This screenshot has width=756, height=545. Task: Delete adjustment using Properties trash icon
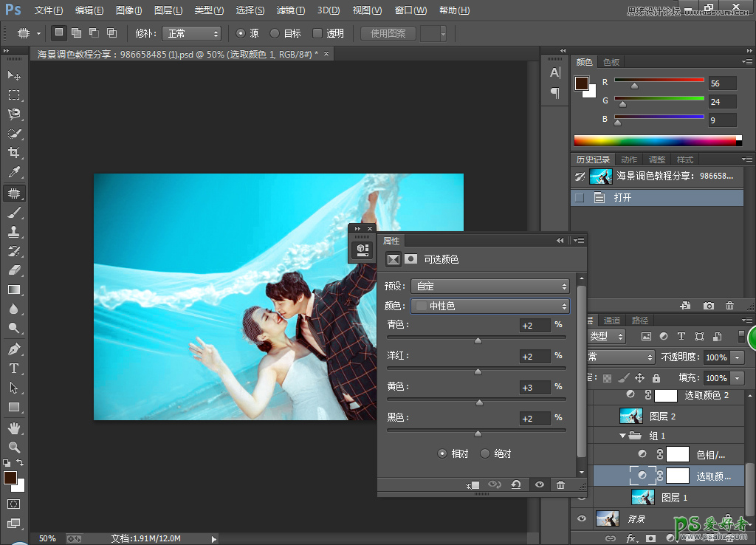(560, 484)
